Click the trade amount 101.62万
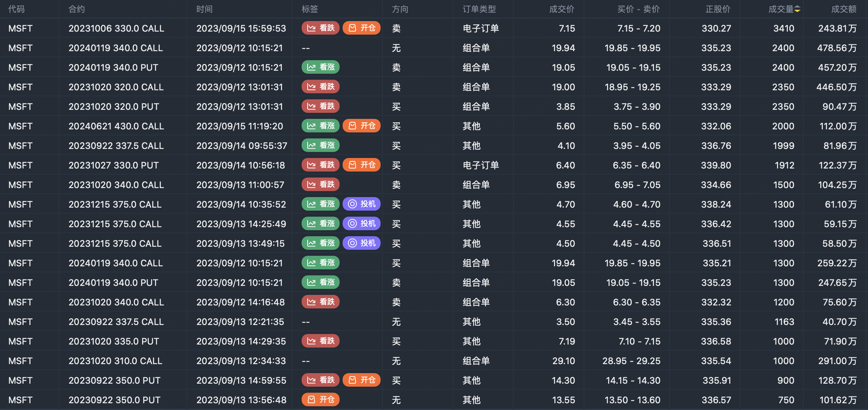The image size is (868, 410). pyautogui.click(x=838, y=400)
